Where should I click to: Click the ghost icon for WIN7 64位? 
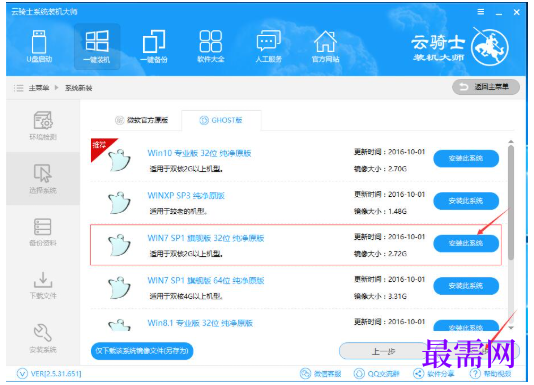(x=119, y=287)
